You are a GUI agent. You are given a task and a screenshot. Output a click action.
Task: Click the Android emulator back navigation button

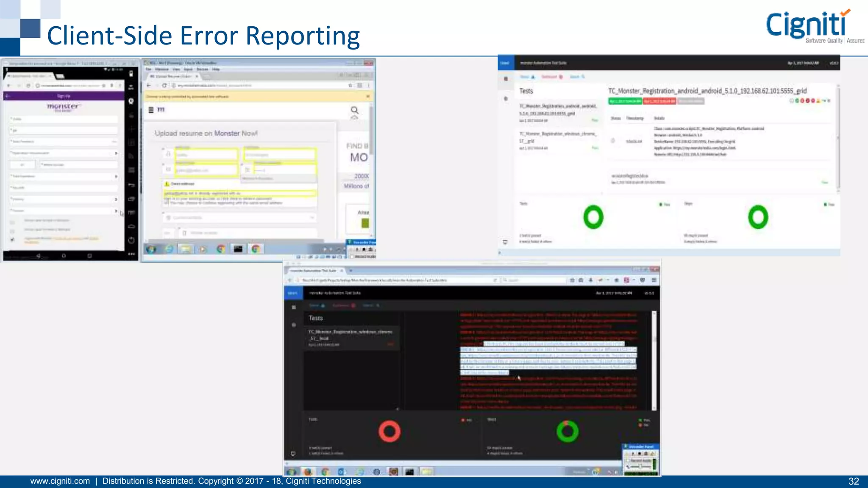pyautogui.click(x=39, y=256)
